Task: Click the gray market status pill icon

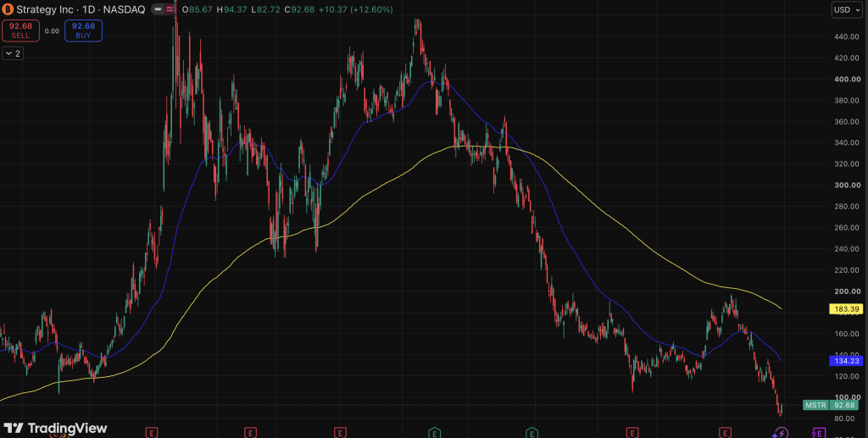Action: [x=158, y=9]
